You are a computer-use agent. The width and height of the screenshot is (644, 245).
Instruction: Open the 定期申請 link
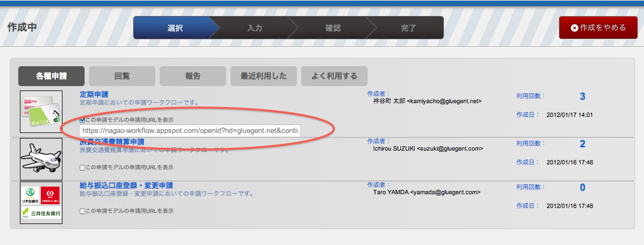pos(93,95)
